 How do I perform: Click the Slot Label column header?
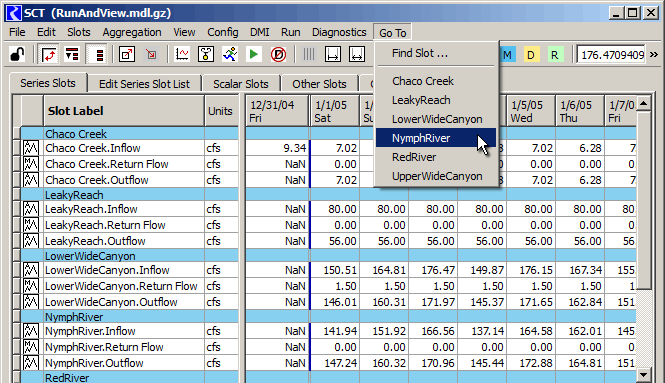(x=123, y=111)
